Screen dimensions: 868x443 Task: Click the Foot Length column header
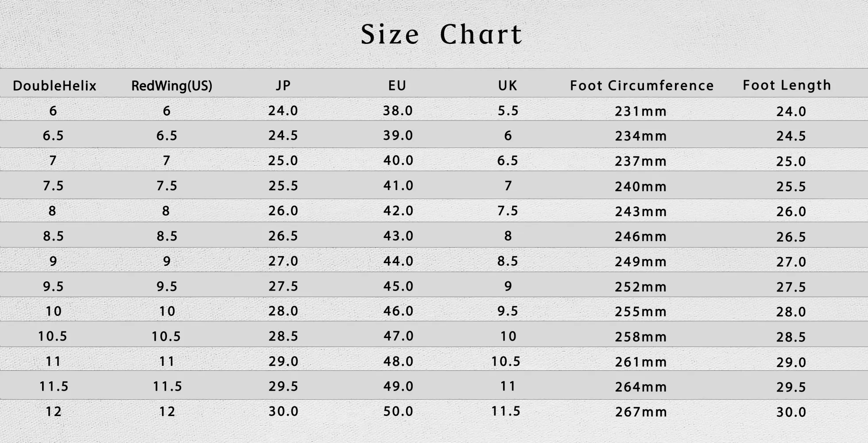(787, 85)
